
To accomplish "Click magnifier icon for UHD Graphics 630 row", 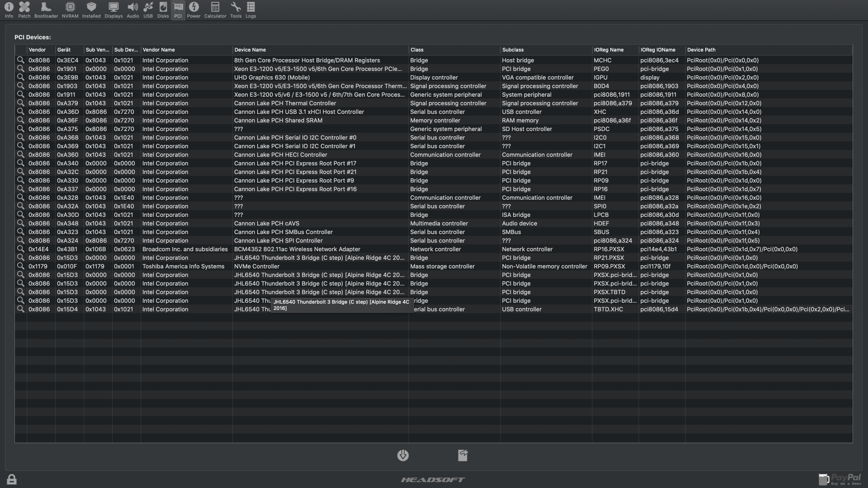I will (21, 77).
